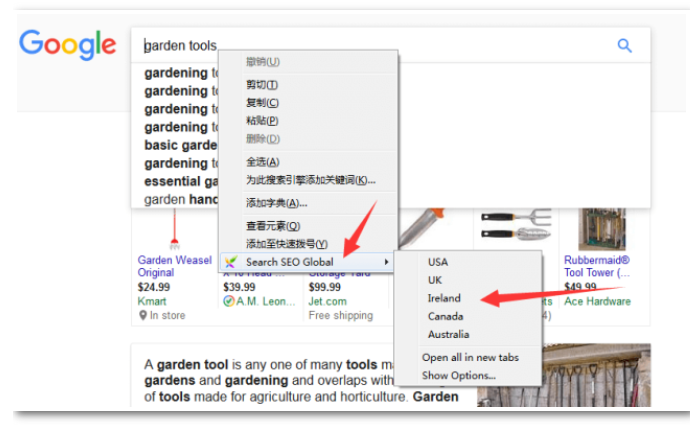
Task: Click the Google logo
Action: pyautogui.click(x=67, y=45)
